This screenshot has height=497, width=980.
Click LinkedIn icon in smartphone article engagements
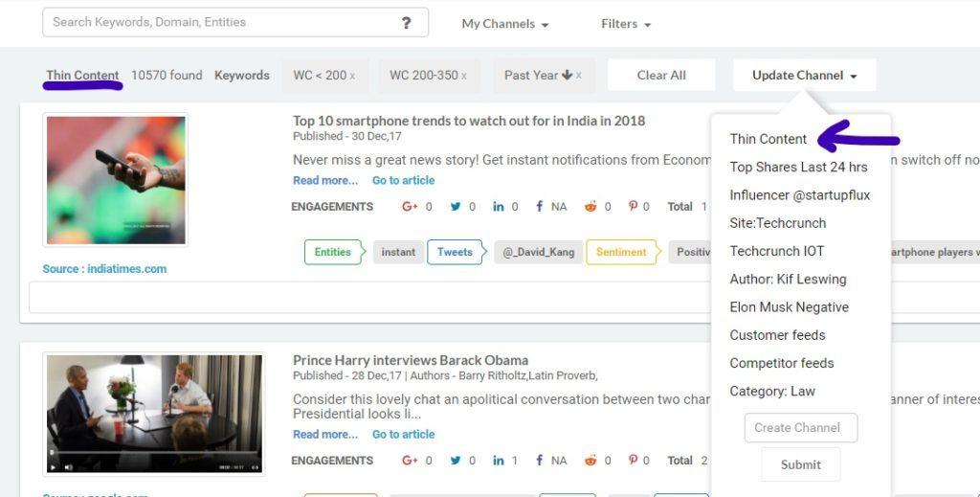[498, 206]
